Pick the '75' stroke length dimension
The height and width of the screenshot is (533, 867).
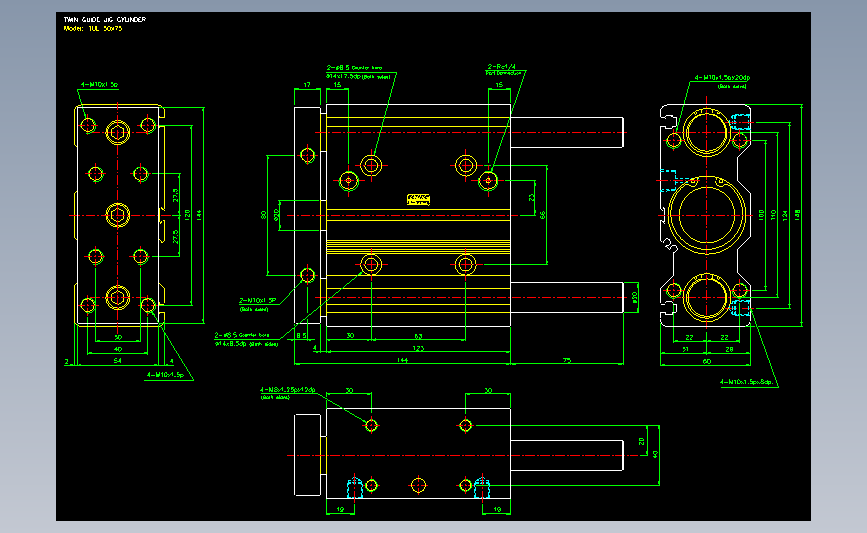(x=567, y=360)
